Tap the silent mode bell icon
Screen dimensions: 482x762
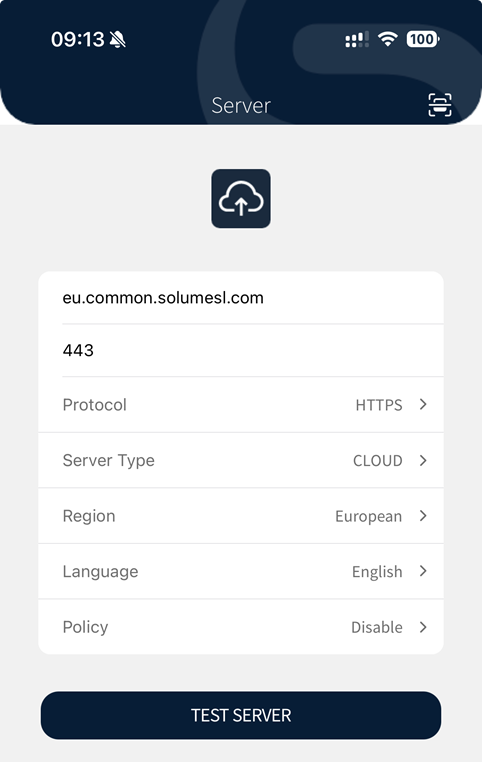point(118,39)
